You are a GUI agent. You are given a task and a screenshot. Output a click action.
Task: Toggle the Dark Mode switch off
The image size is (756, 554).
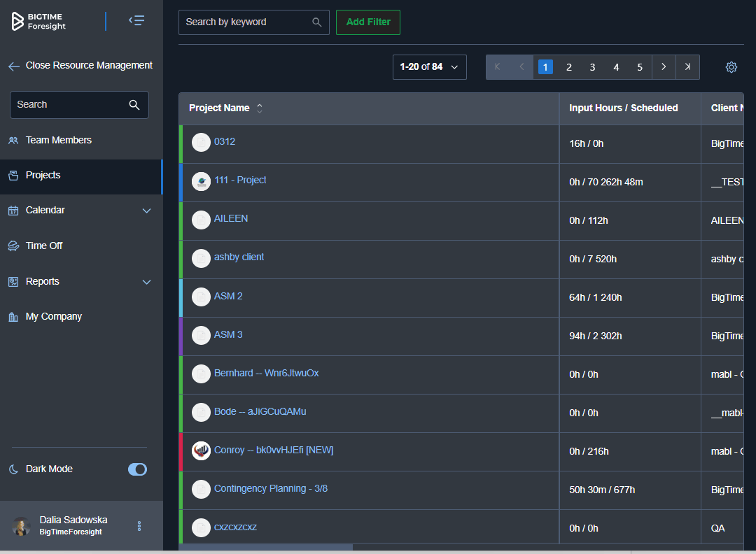coord(137,469)
